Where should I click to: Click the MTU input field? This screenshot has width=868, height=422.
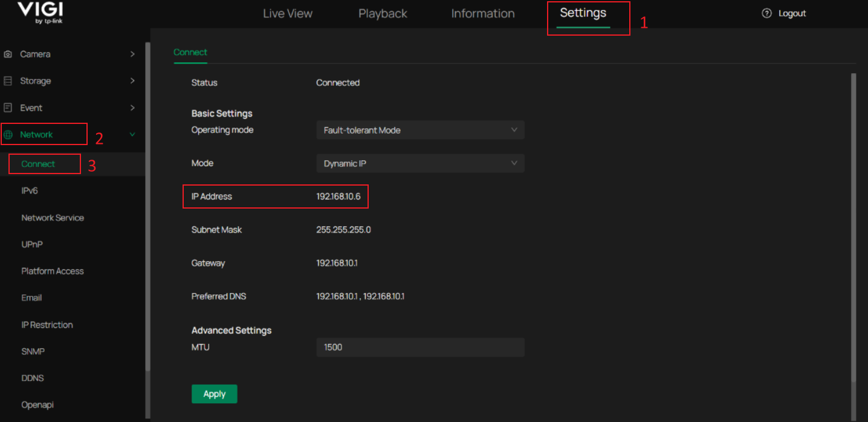[x=420, y=347]
